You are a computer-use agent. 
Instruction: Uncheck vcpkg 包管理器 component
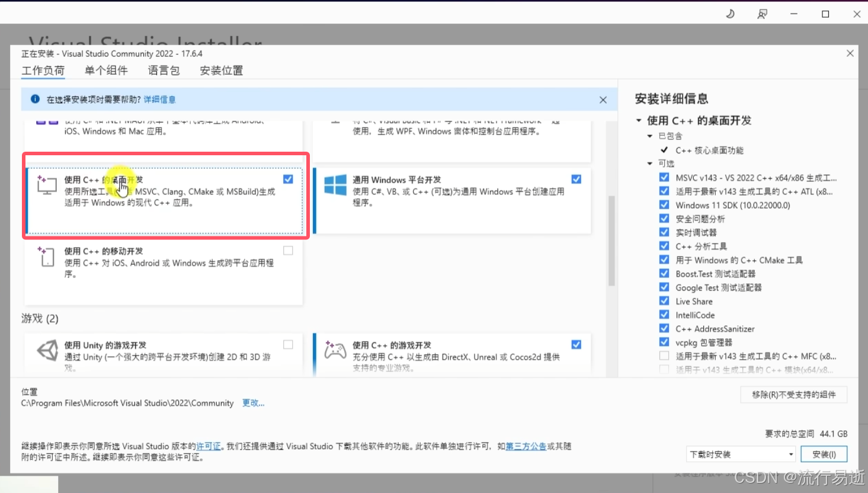664,342
